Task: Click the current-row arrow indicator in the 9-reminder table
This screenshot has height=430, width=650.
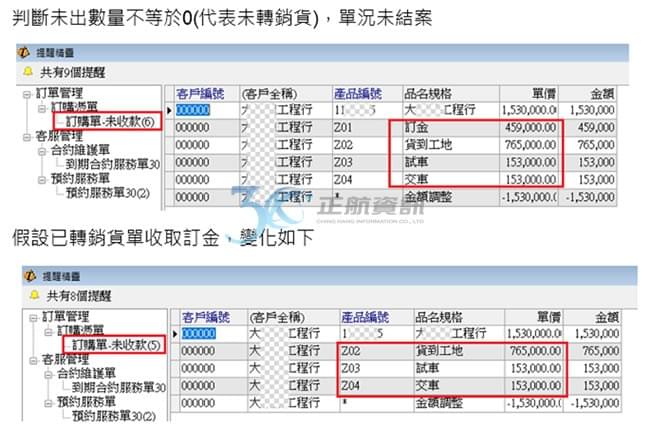Action: (x=169, y=110)
